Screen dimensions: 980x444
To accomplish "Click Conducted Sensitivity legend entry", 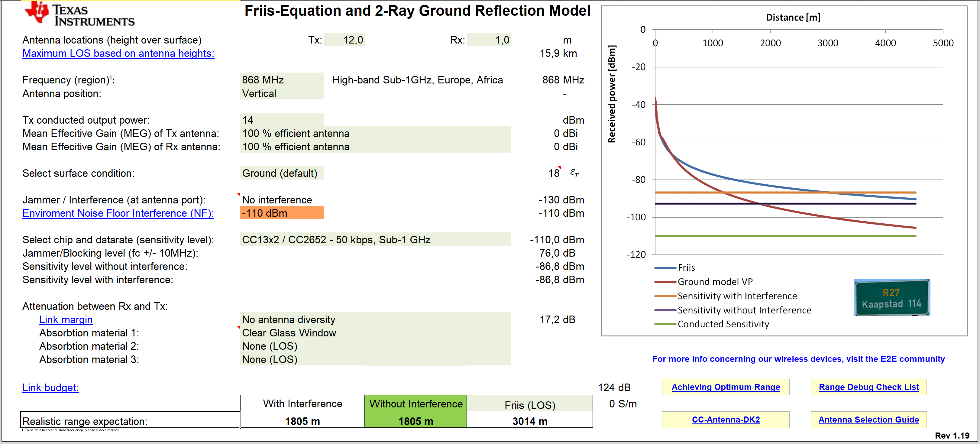I will click(x=711, y=324).
